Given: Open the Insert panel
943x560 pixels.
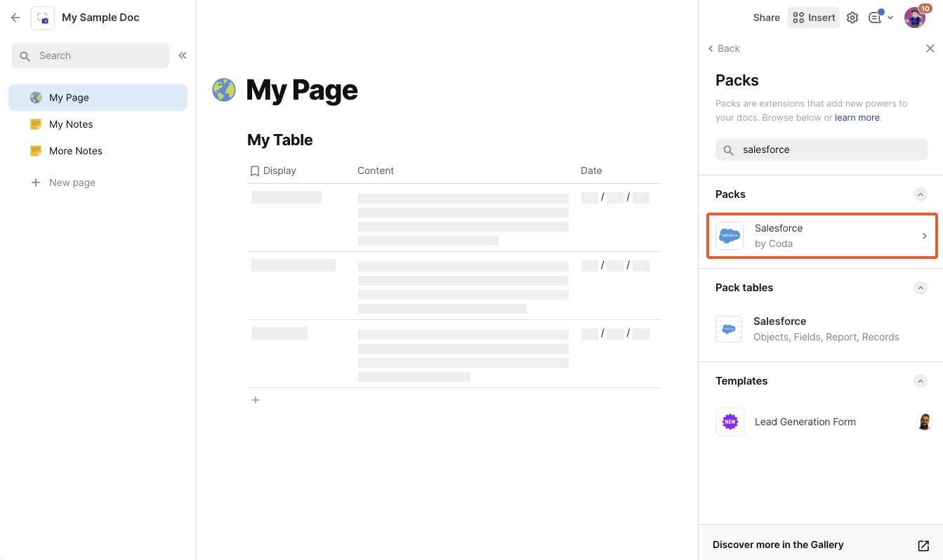Looking at the screenshot, I should (812, 17).
